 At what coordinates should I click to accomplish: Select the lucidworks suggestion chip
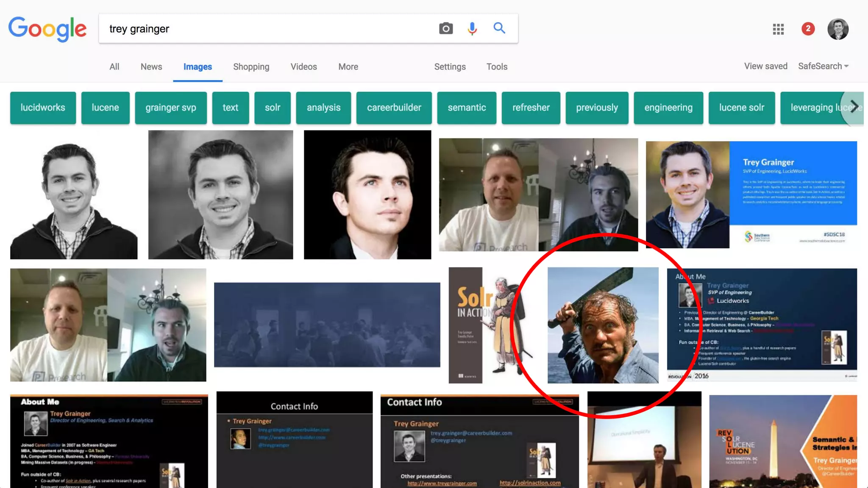click(43, 108)
